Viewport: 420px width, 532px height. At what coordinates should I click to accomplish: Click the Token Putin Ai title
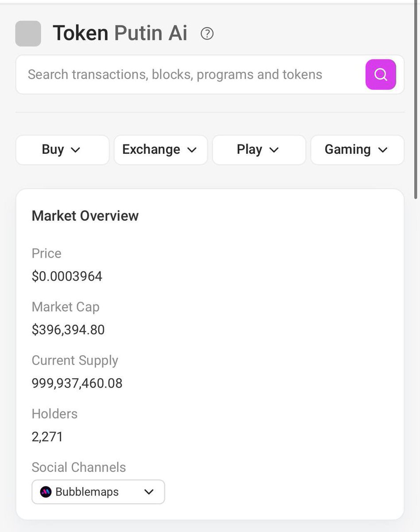[x=120, y=33]
